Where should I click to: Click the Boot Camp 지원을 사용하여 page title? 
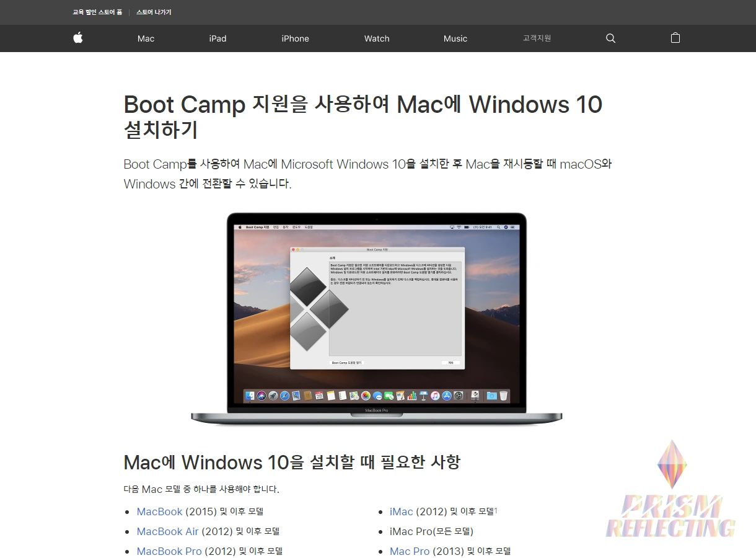click(363, 117)
